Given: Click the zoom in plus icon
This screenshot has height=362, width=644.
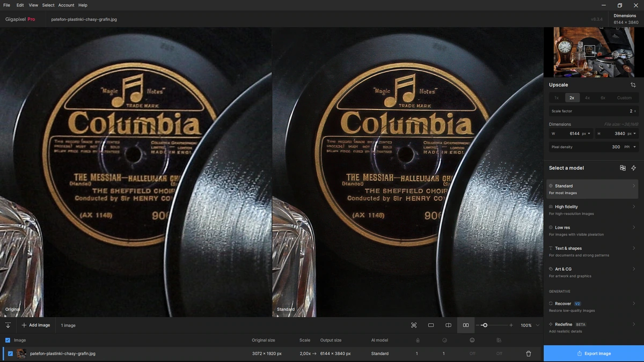Looking at the screenshot, I should tap(511, 325).
